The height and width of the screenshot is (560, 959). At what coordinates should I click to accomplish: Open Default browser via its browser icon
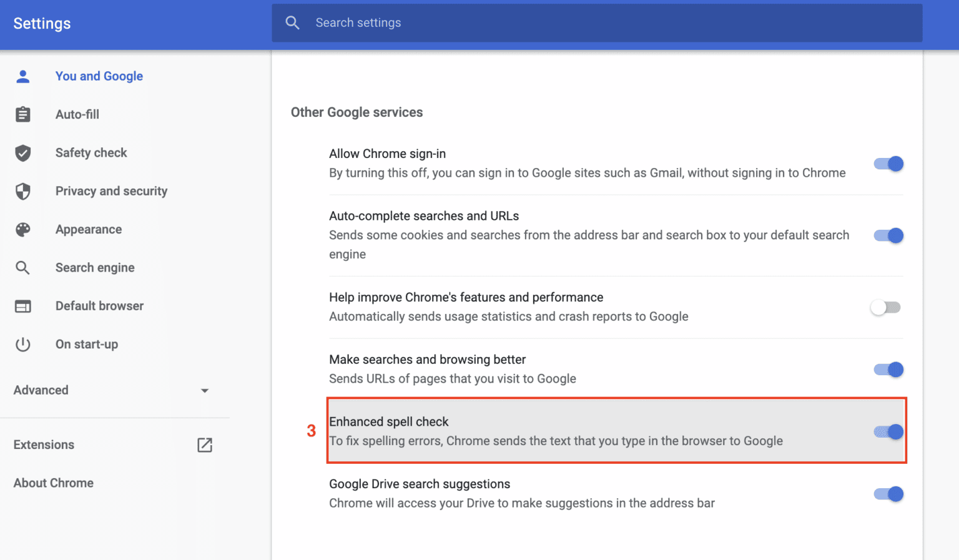coord(22,306)
